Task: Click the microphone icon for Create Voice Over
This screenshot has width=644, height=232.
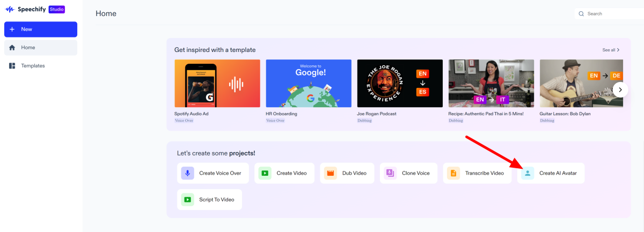Action: coord(187,173)
